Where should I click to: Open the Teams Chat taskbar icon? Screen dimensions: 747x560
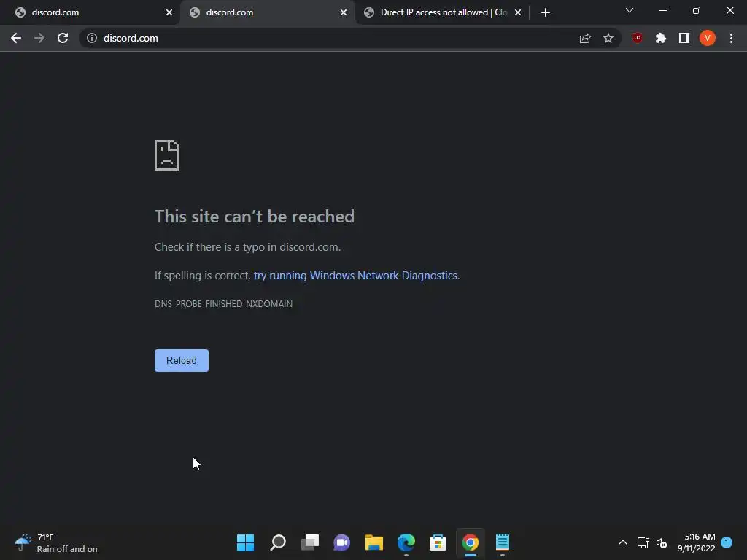(341, 542)
